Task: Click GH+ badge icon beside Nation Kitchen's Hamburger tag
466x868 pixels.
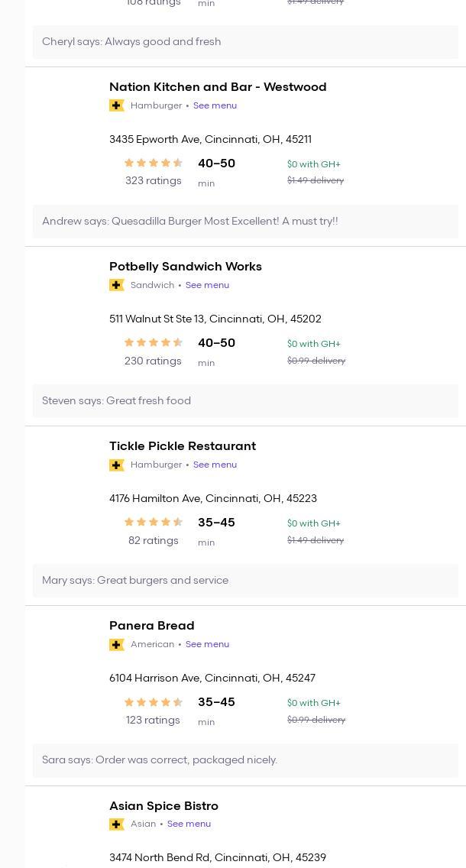Action: [117, 105]
